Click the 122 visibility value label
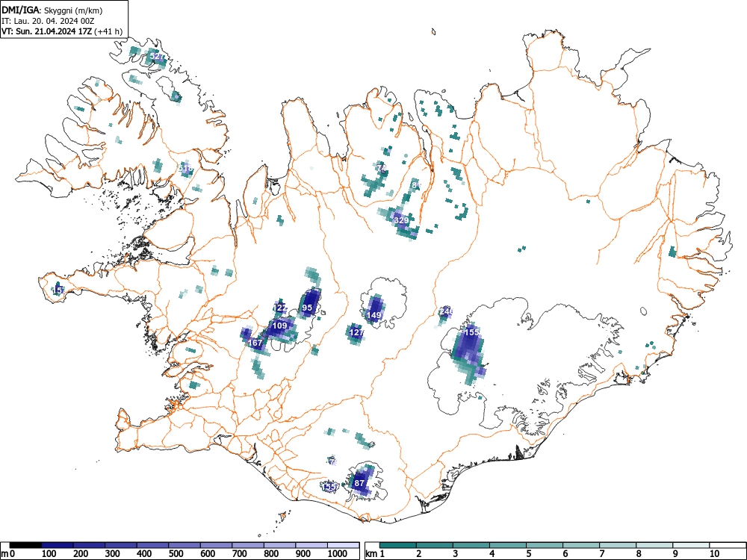 [281, 308]
